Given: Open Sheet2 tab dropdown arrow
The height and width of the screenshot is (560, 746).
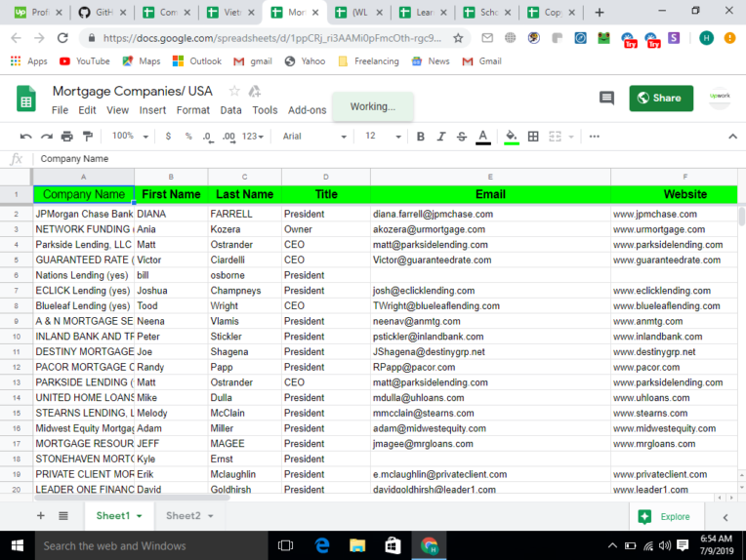Looking at the screenshot, I should click(210, 516).
